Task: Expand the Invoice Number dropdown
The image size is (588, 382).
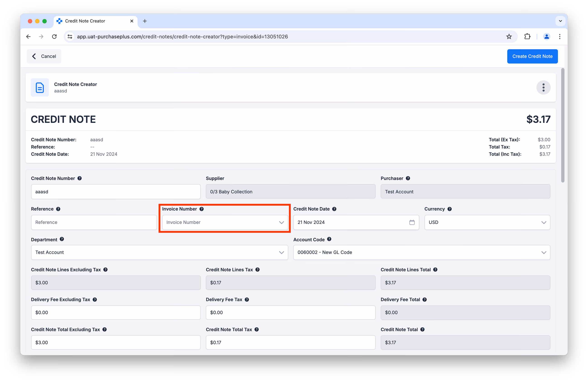Action: pos(225,222)
